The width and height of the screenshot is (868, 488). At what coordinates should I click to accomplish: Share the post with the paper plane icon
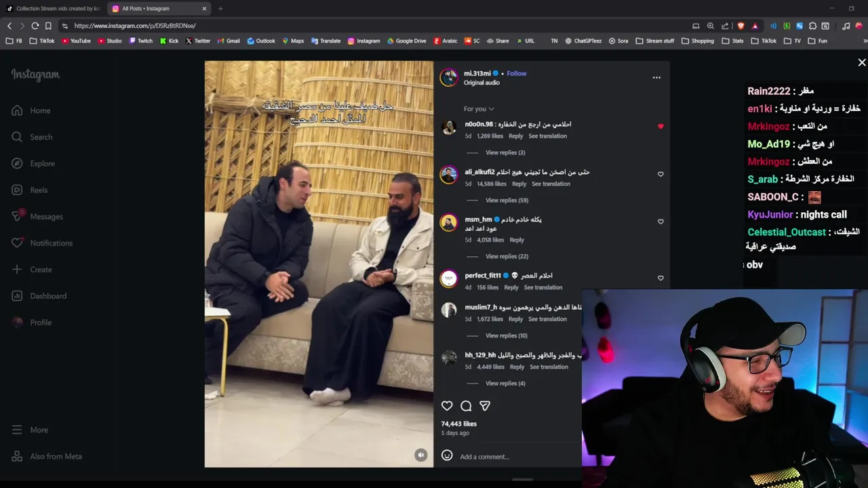tap(485, 406)
